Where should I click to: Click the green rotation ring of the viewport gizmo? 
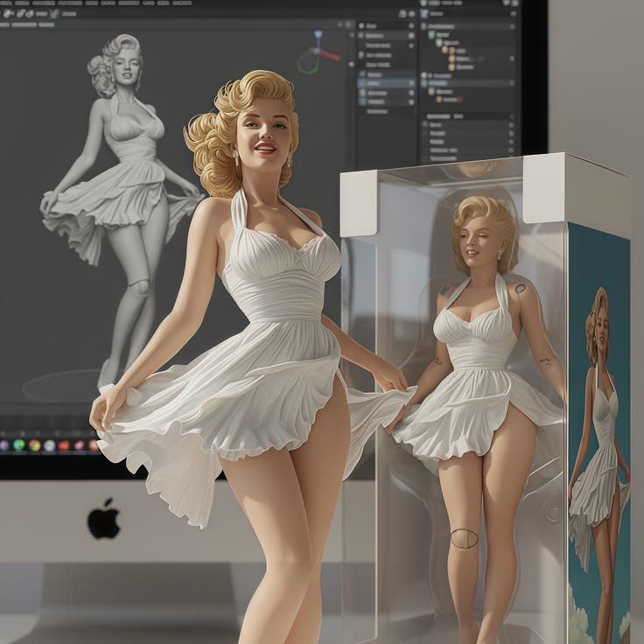point(309,61)
